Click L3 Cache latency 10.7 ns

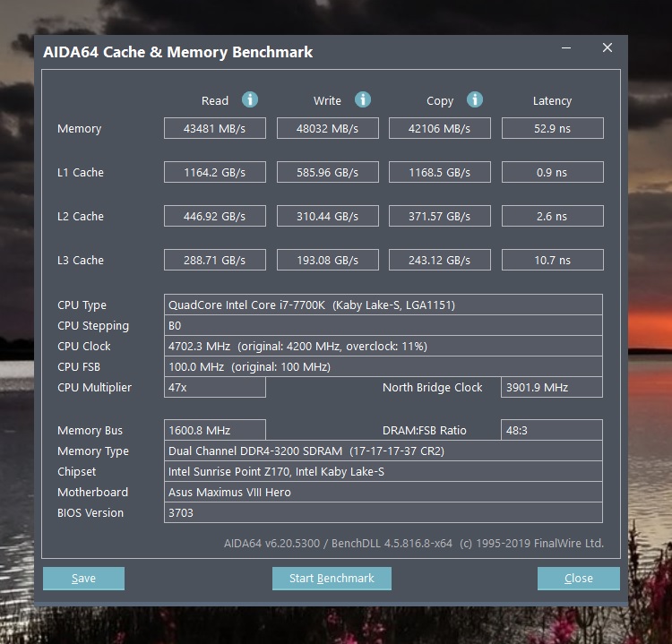coord(553,260)
